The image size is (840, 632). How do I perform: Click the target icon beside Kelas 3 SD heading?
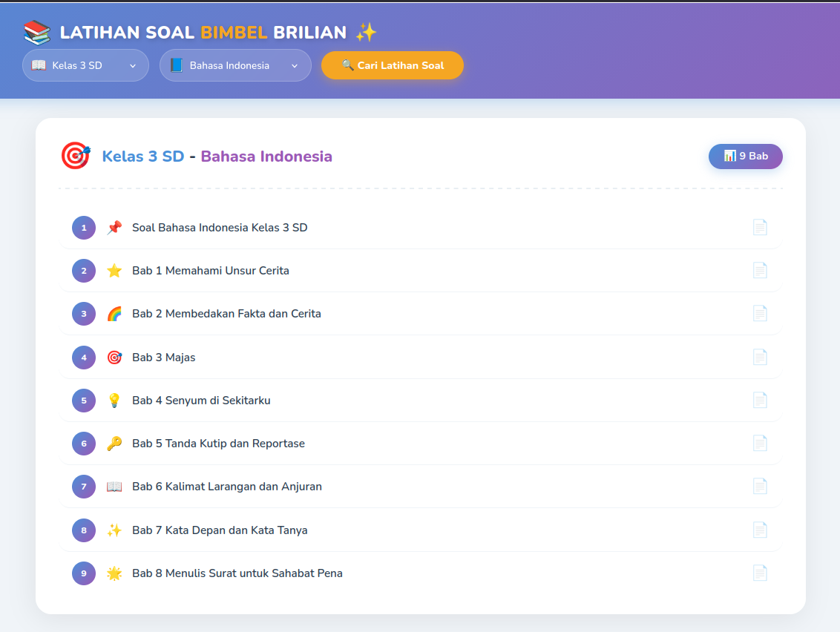click(x=76, y=156)
